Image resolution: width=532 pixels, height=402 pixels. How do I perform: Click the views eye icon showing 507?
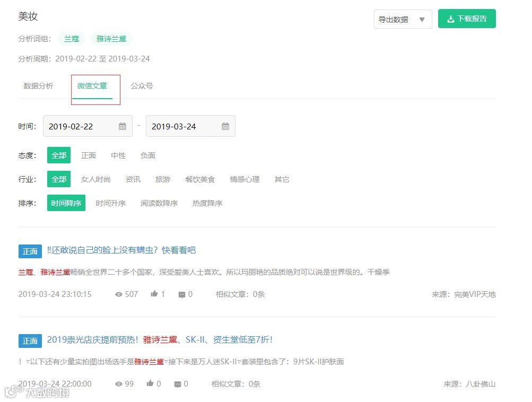tap(119, 294)
